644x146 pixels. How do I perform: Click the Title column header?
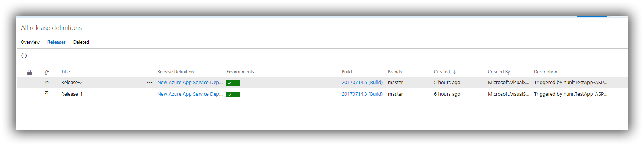65,72
